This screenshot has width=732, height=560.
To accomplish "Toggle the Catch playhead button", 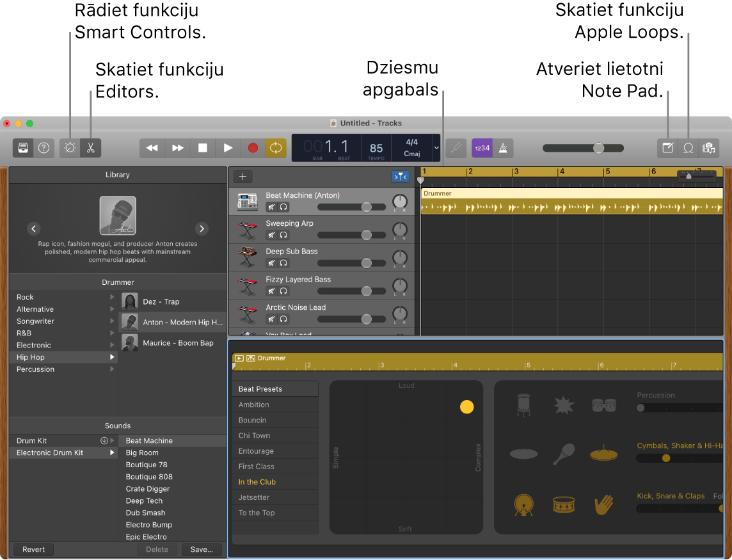I will tap(400, 176).
